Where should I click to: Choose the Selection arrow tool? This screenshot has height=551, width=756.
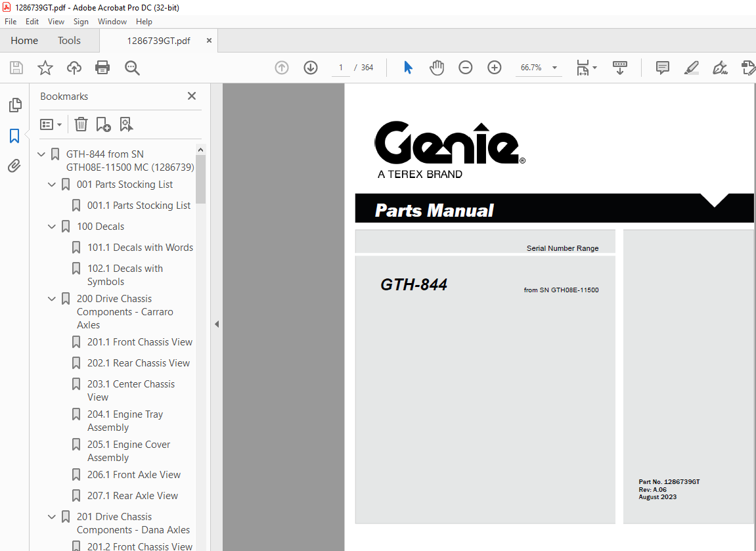pos(408,68)
